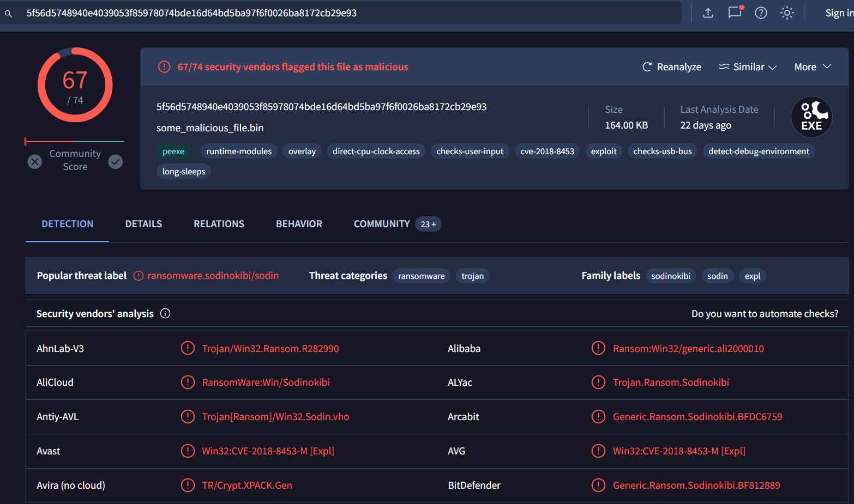Click the alert icon in the AliCloud row

(188, 382)
